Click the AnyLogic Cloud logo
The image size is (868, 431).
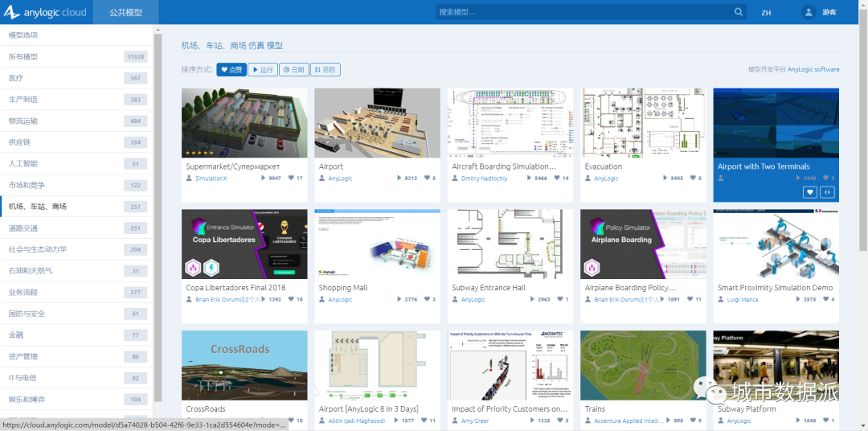(x=45, y=12)
